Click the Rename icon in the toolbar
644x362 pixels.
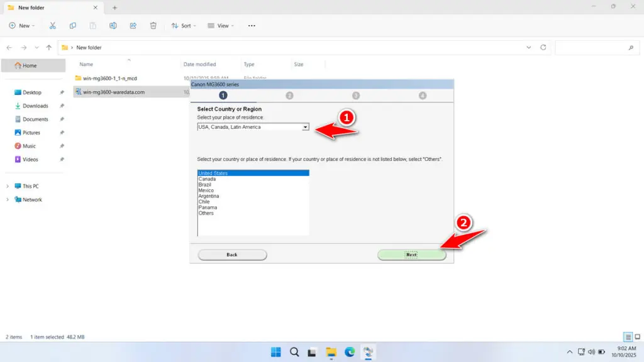click(113, 25)
